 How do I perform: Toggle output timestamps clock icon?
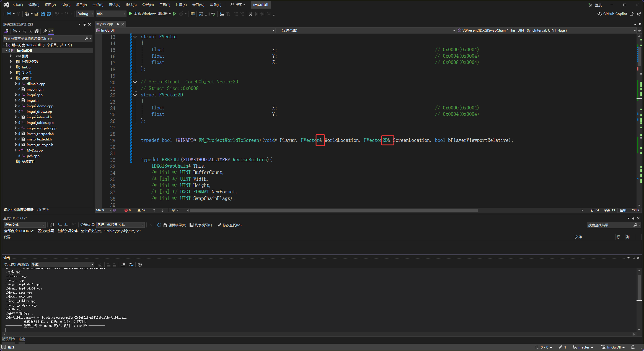pyautogui.click(x=140, y=265)
